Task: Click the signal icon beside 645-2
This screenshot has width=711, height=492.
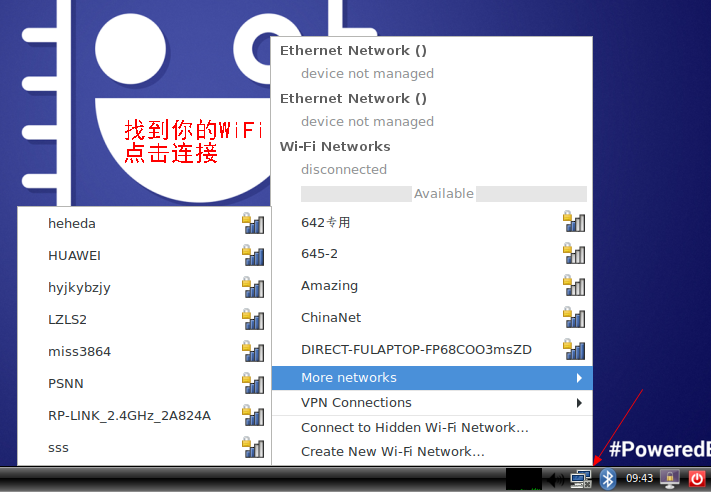Action: tap(574, 253)
